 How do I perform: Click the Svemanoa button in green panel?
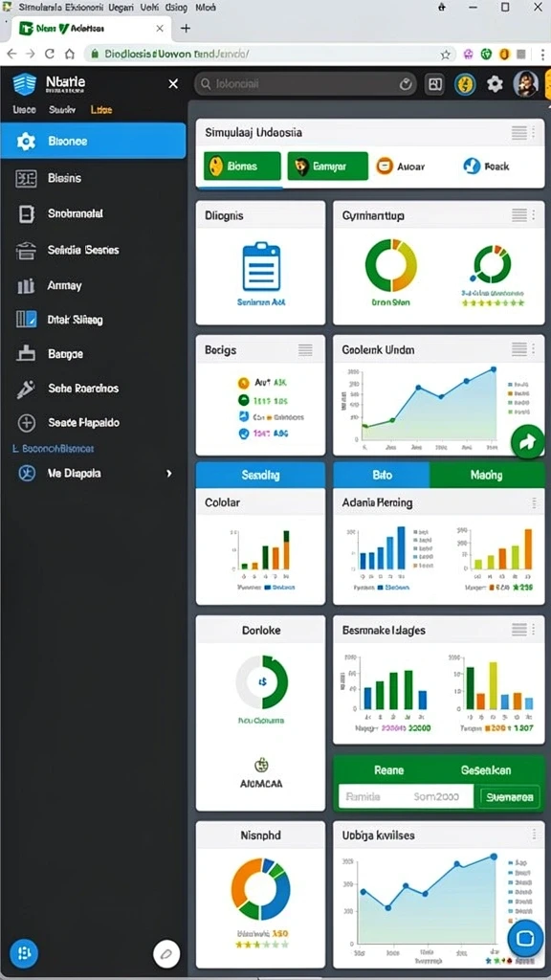point(510,797)
